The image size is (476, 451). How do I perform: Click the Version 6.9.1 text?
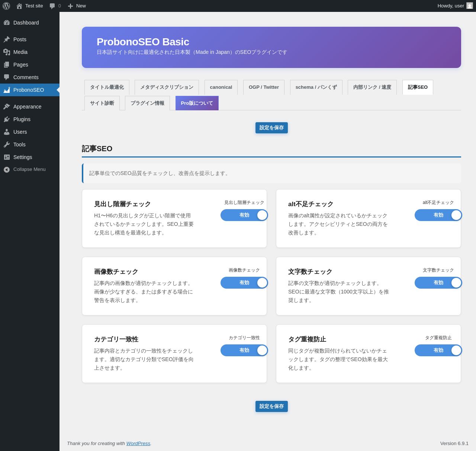coord(454,443)
